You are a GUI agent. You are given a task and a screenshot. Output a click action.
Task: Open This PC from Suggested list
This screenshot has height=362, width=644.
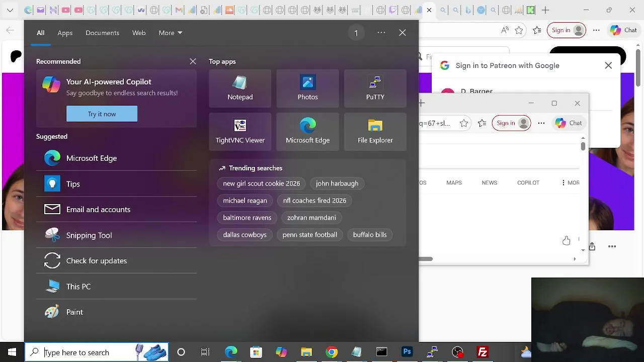[116, 286]
